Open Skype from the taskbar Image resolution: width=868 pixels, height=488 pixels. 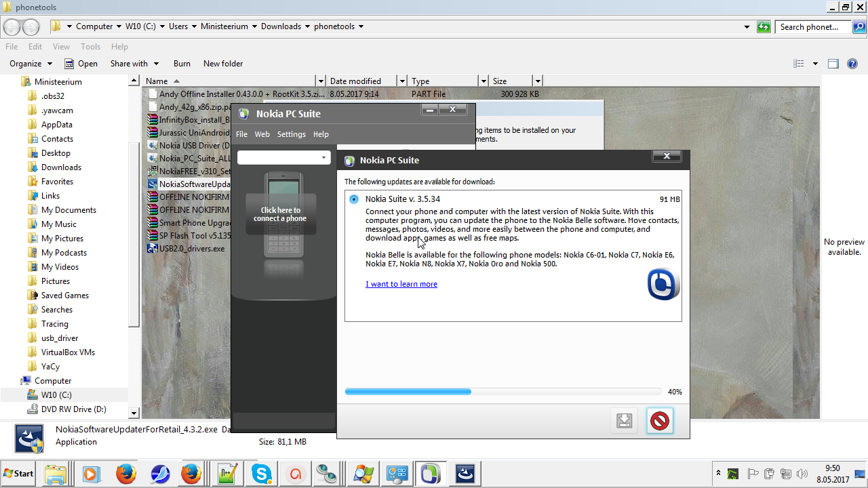pyautogui.click(x=262, y=474)
